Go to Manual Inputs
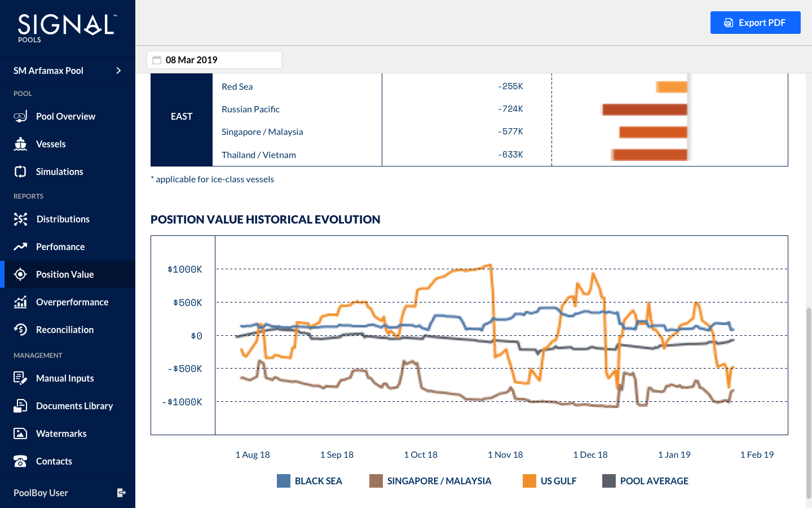This screenshot has width=812, height=508. coord(68,378)
